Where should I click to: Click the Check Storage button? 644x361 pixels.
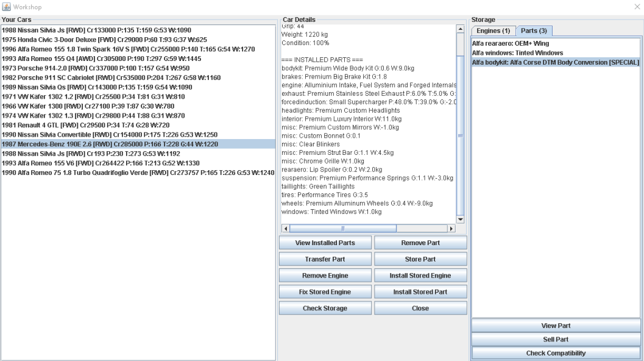click(325, 309)
